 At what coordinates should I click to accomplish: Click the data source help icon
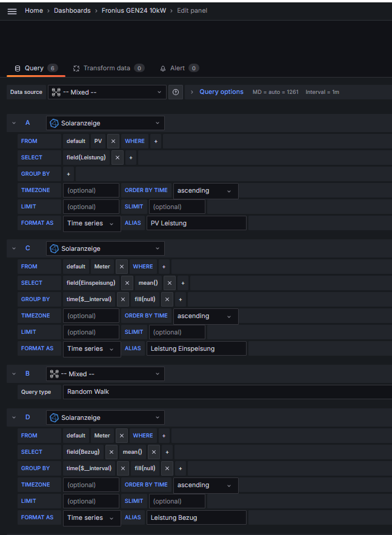[176, 92]
